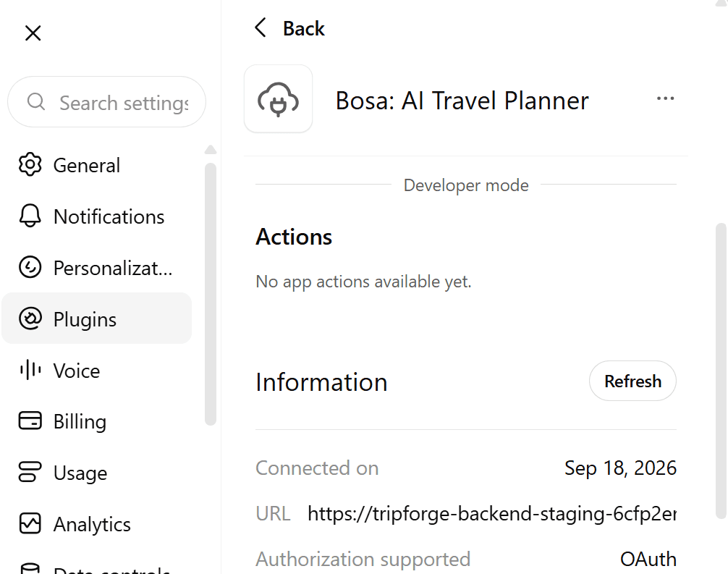Click the Plugins icon in sidebar
The width and height of the screenshot is (728, 574).
tap(30, 318)
